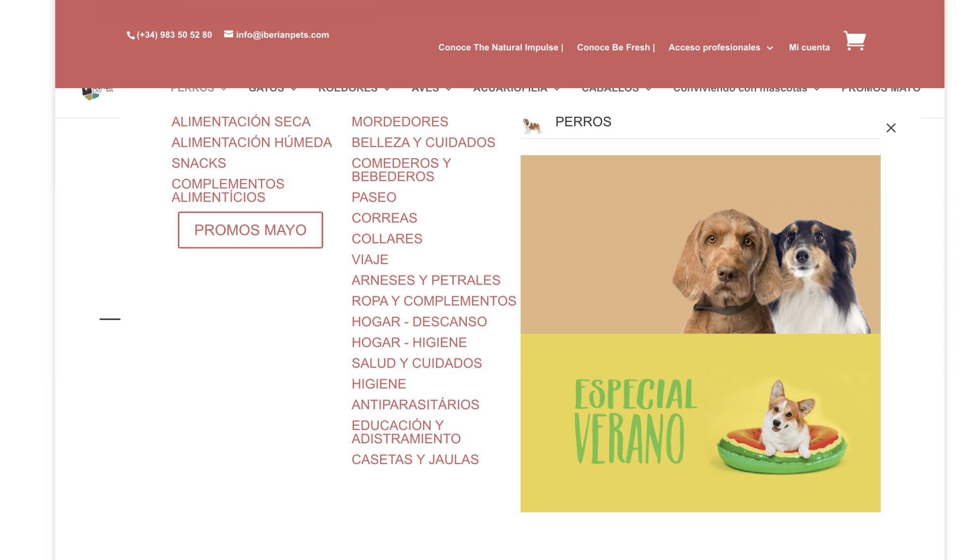
Task: Open ALIMENTACIÓN SECA category
Action: coord(241,122)
